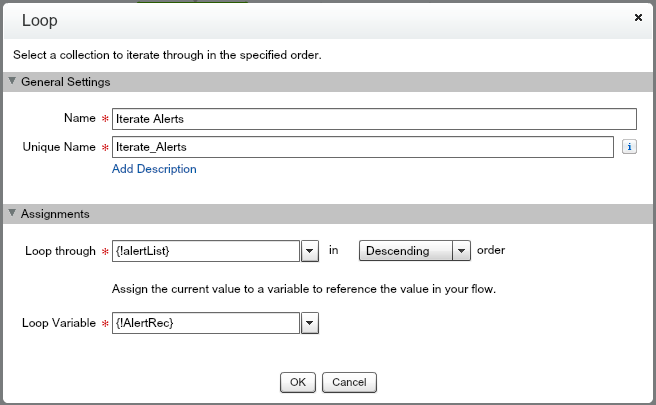
Task: Click the Cancel button
Action: pos(349,382)
